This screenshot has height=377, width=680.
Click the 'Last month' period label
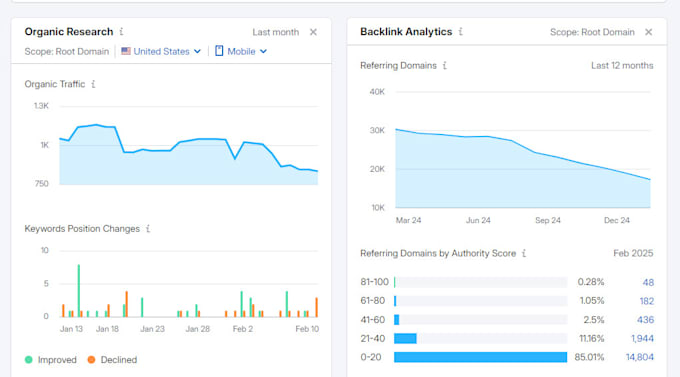[x=275, y=32]
